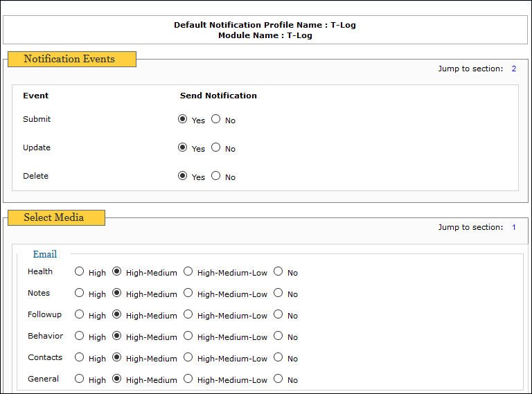
Task: Set Followup email to No
Action: 278,314
